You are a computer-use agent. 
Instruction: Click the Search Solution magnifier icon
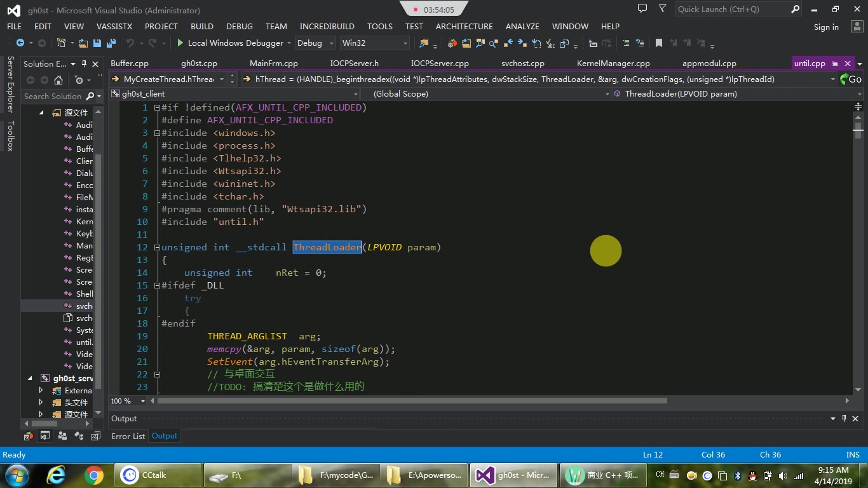pyautogui.click(x=90, y=96)
